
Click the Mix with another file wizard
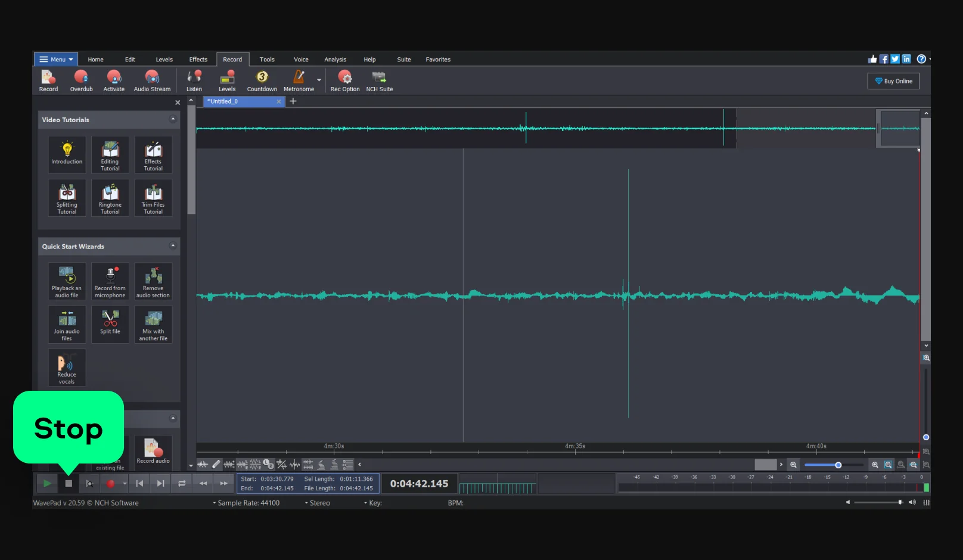153,325
